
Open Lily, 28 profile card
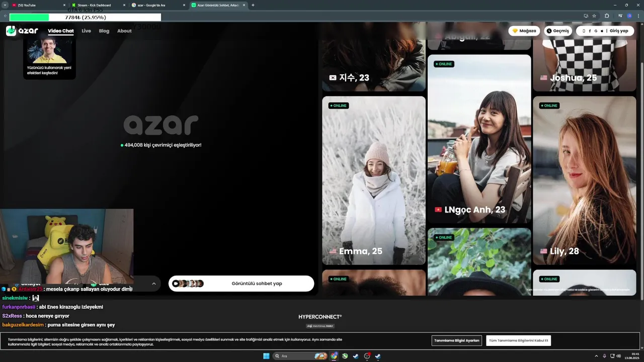coord(585,180)
